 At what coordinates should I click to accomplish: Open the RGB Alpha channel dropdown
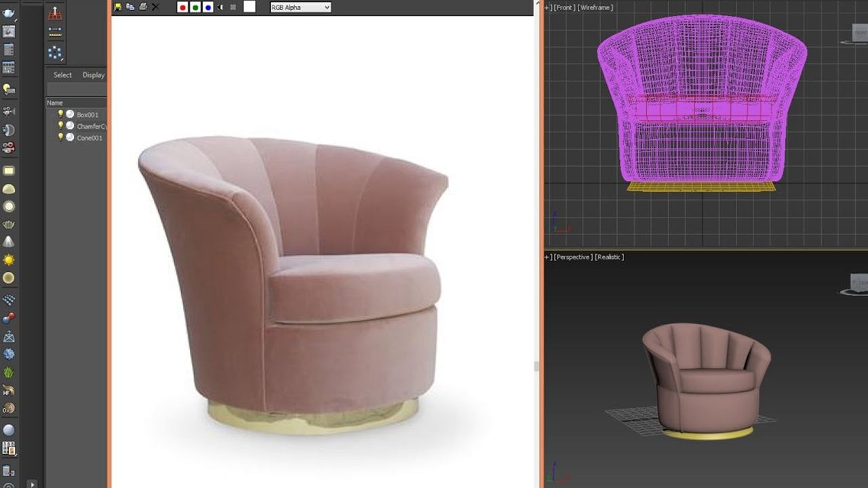[x=300, y=7]
